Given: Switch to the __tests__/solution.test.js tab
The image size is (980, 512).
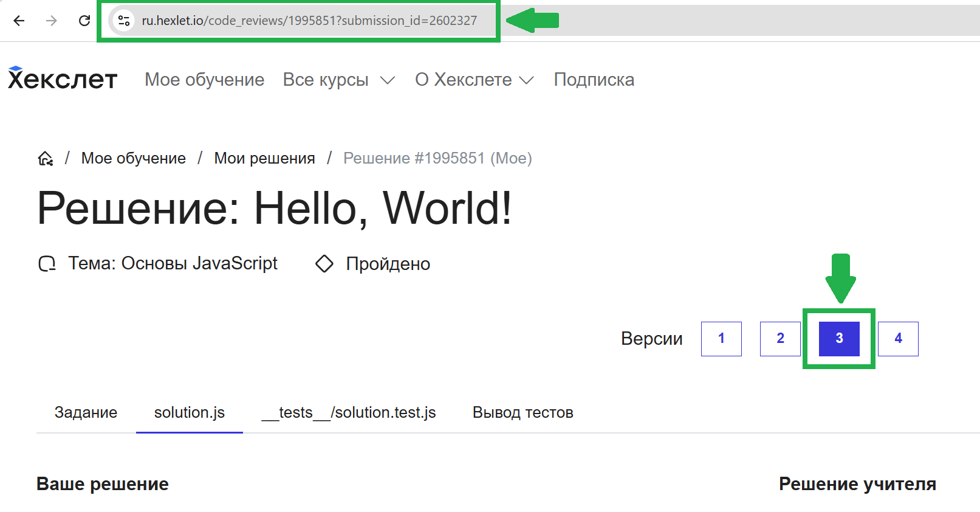Looking at the screenshot, I should (349, 412).
